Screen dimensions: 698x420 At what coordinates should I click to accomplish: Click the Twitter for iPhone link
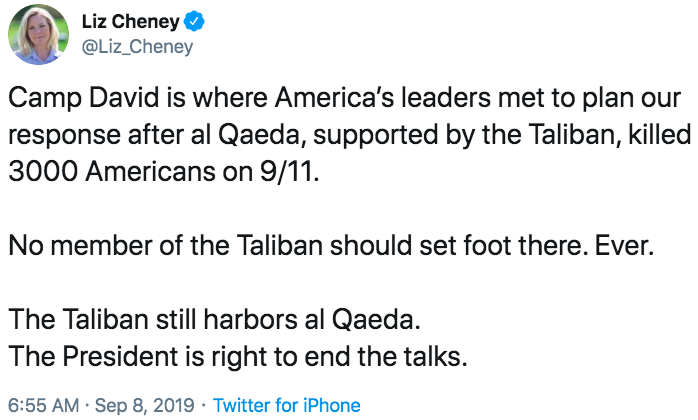pyautogui.click(x=287, y=405)
